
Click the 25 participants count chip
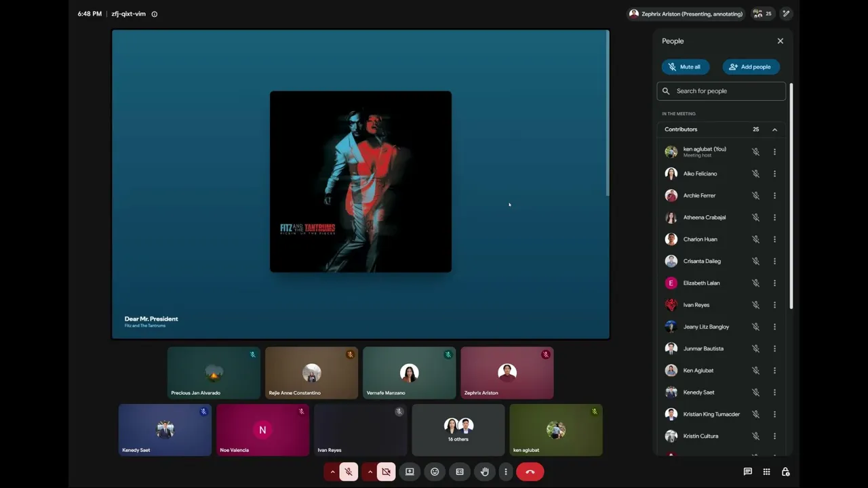point(762,14)
